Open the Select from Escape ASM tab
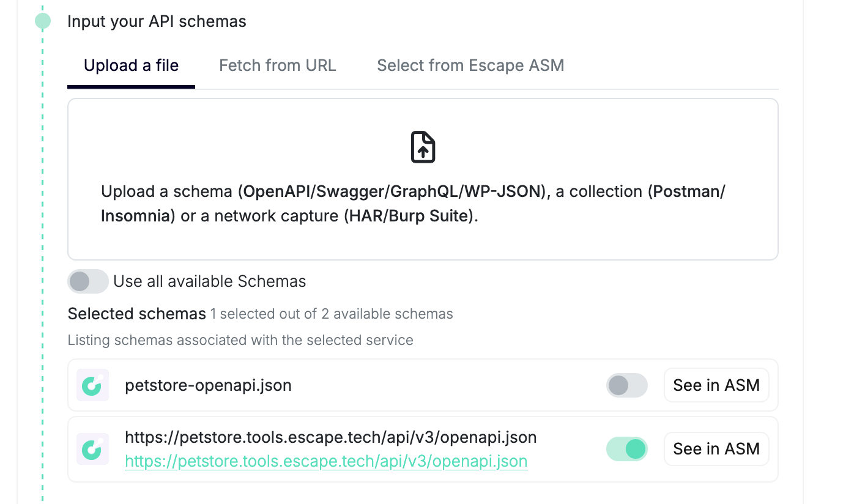The image size is (865, 504). point(470,65)
